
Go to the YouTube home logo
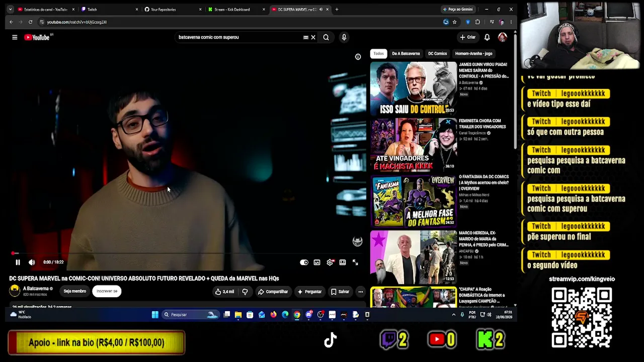point(37,37)
